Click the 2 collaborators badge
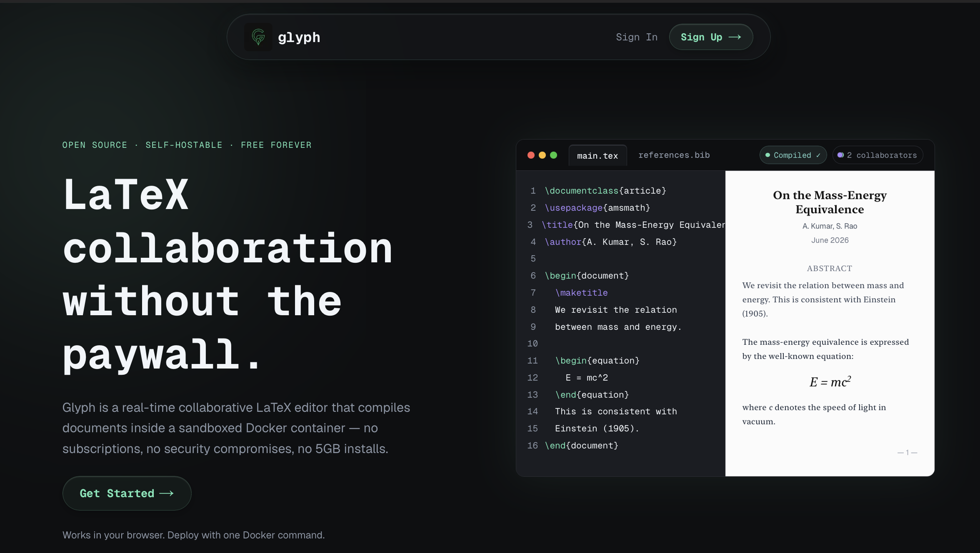Image resolution: width=980 pixels, height=553 pixels. (x=877, y=155)
